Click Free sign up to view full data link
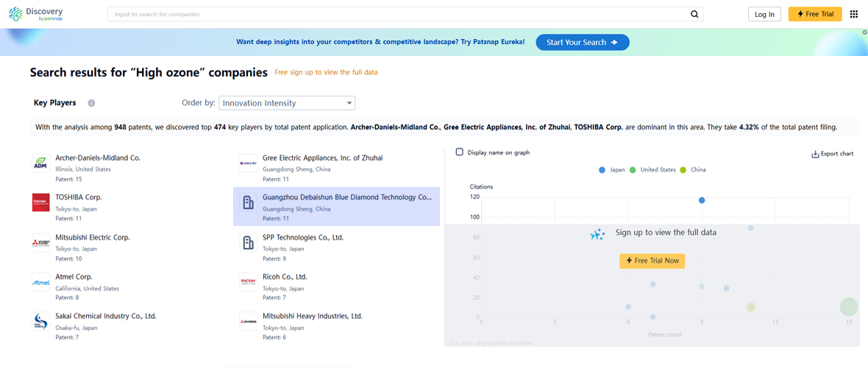This screenshot has height=368, width=868. (x=327, y=72)
